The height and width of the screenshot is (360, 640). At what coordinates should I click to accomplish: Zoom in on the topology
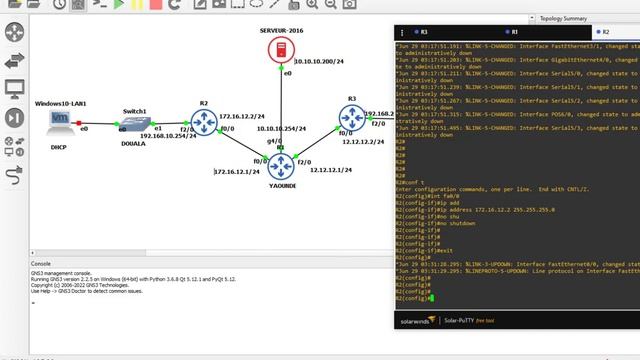tap(312, 4)
